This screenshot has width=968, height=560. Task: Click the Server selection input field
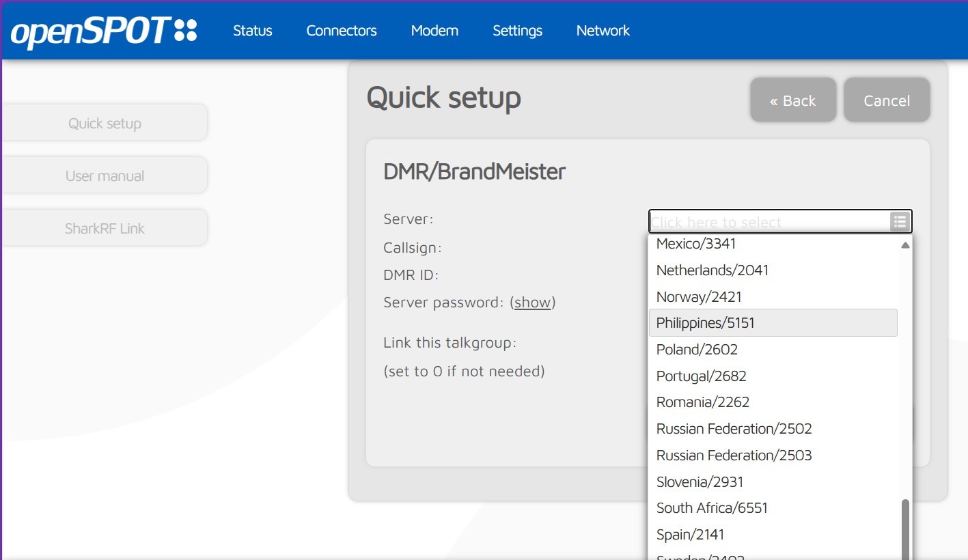point(769,222)
